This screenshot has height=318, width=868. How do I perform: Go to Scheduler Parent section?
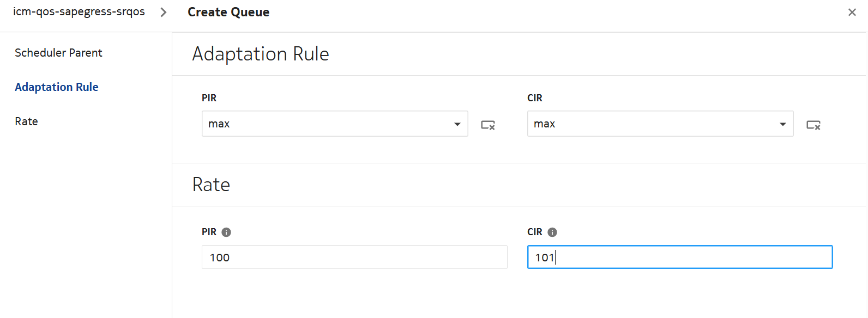(58, 53)
